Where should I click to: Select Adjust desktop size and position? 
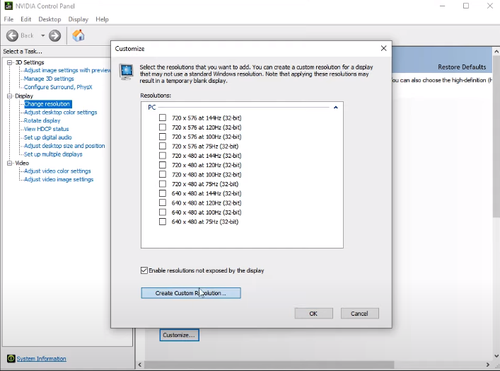(64, 146)
